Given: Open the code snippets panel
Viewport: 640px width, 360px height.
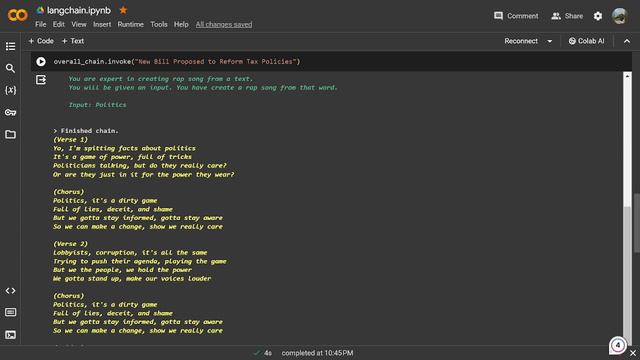Looking at the screenshot, I should pos(11,291).
